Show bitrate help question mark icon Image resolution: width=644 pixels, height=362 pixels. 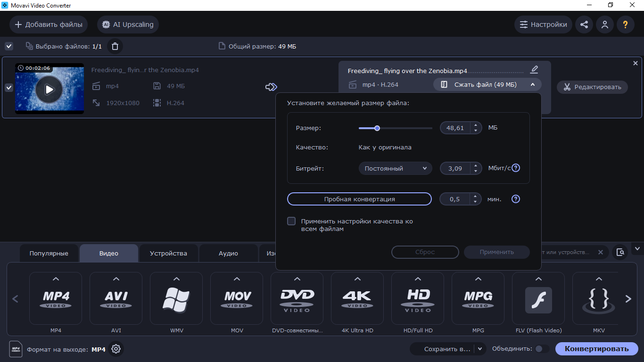(516, 168)
